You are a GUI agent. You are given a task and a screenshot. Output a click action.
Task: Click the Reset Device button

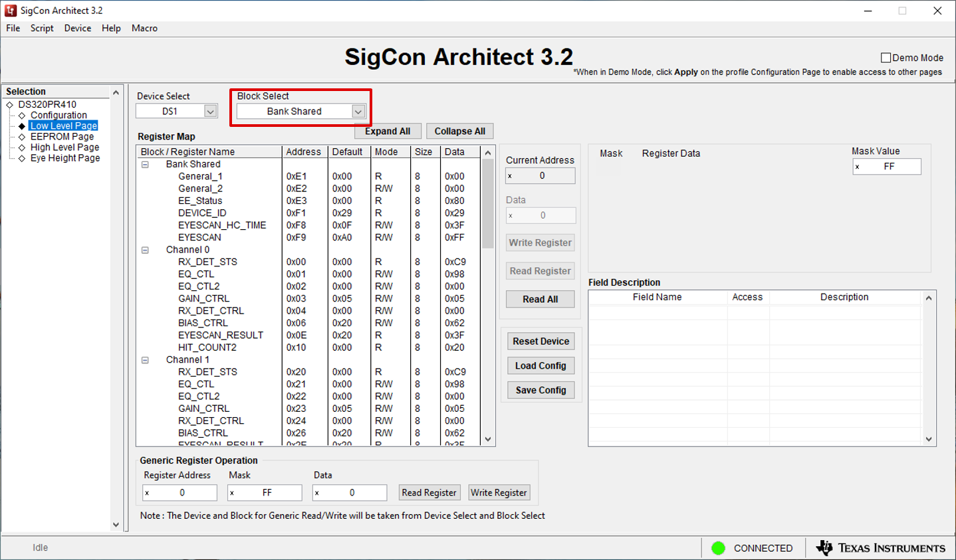540,341
